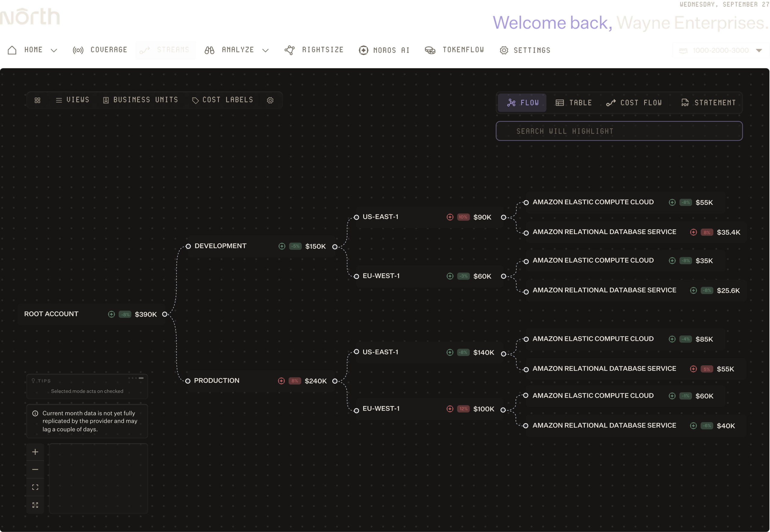The width and height of the screenshot is (770, 532).
Task: Click the info icon on the data notice
Action: [x=35, y=413]
